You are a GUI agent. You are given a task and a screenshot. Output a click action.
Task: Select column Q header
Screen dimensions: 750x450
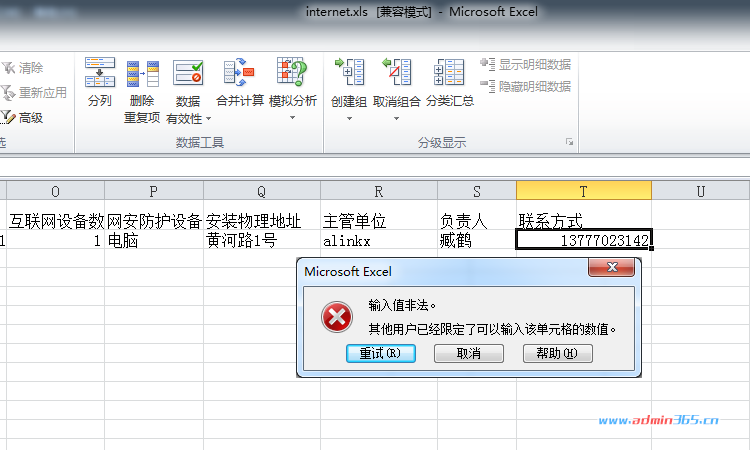[262, 191]
